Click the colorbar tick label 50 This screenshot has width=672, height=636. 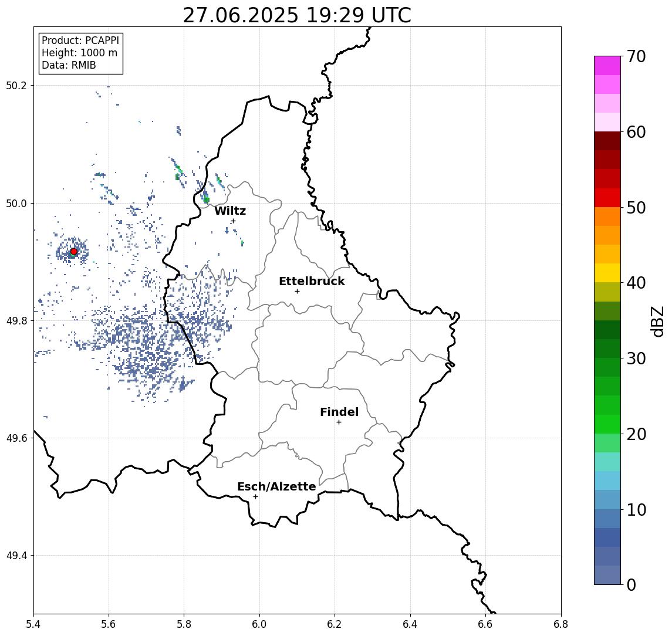click(x=636, y=208)
